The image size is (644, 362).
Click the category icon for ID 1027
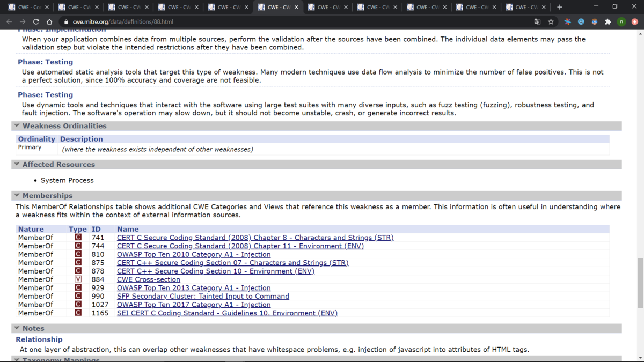[78, 305]
